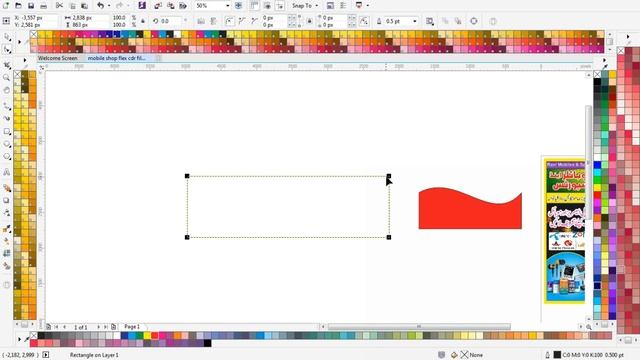The width and height of the screenshot is (640, 360).
Task: Import a file with Import icon
Action: [x=158, y=6]
